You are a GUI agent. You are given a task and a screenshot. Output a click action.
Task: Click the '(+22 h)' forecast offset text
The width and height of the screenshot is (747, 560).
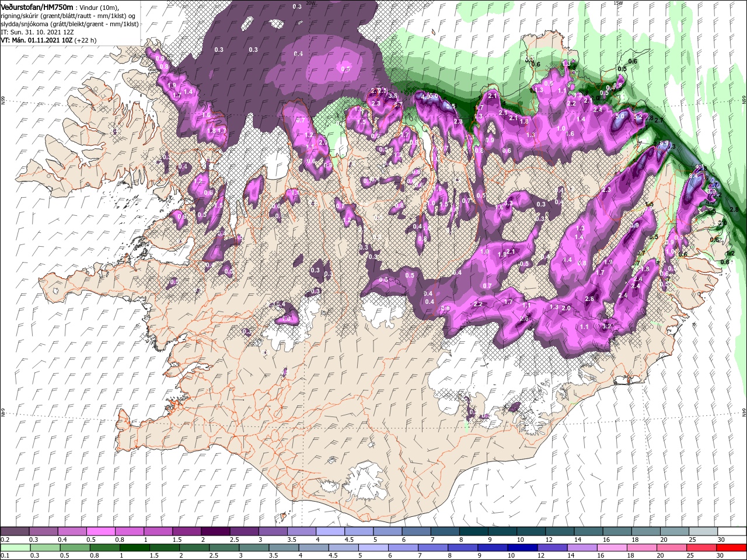pyautogui.click(x=85, y=40)
